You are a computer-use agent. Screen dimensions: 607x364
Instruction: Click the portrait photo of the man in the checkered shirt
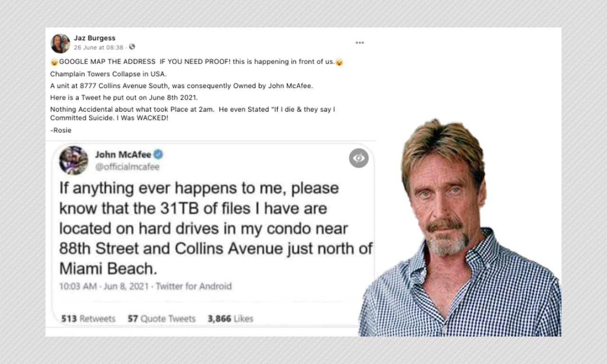coord(460,227)
